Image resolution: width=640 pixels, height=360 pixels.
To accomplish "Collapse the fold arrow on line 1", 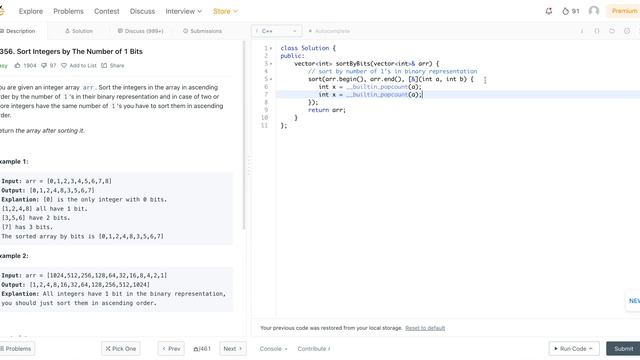I will (271, 49).
